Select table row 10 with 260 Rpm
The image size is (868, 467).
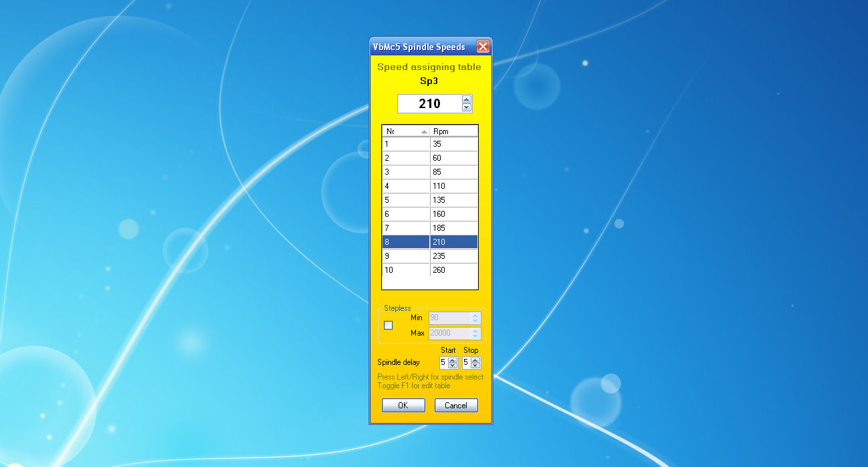pyautogui.click(x=429, y=270)
